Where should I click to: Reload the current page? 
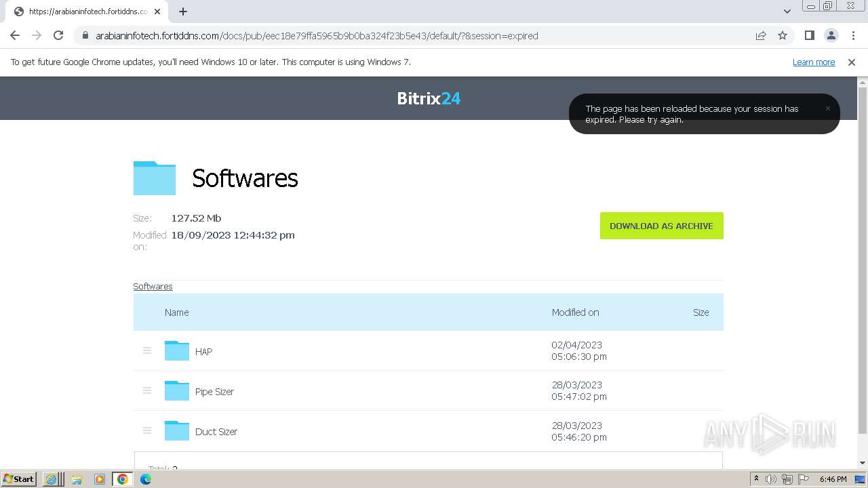click(58, 35)
